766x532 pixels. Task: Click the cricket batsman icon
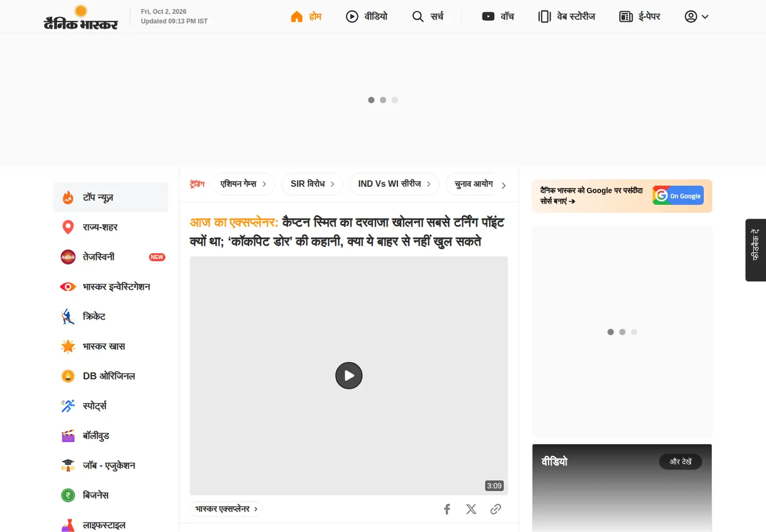[x=68, y=317]
